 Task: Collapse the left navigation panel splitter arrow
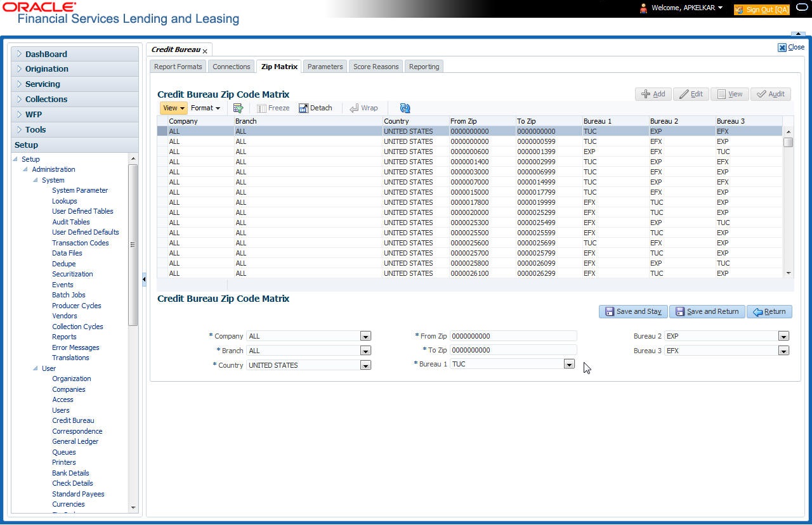click(x=144, y=279)
